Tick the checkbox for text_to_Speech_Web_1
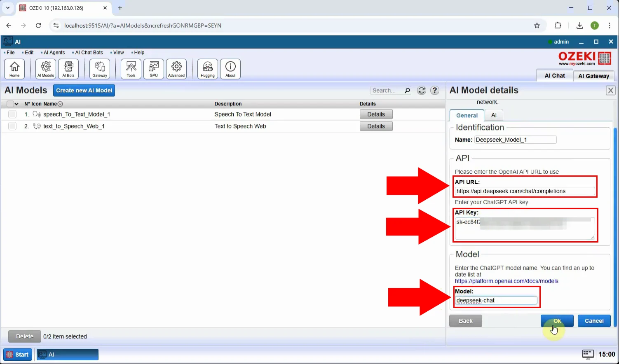The image size is (619, 364). (x=12, y=126)
